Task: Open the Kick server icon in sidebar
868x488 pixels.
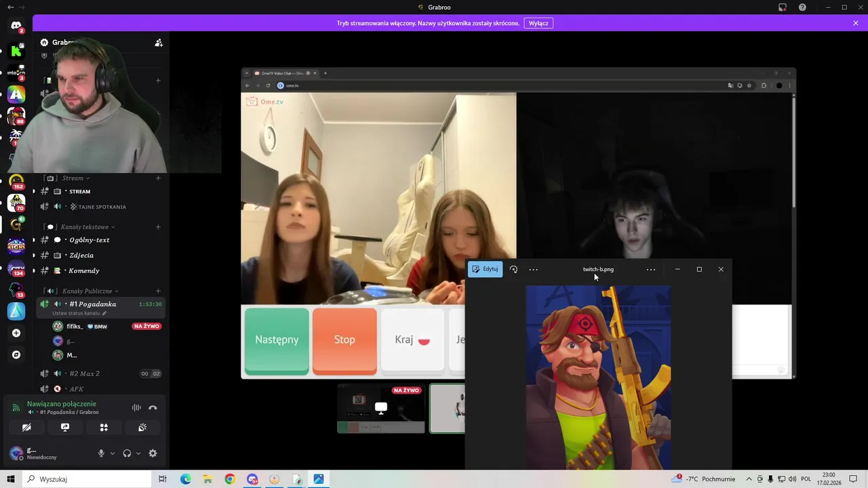Action: [x=16, y=51]
